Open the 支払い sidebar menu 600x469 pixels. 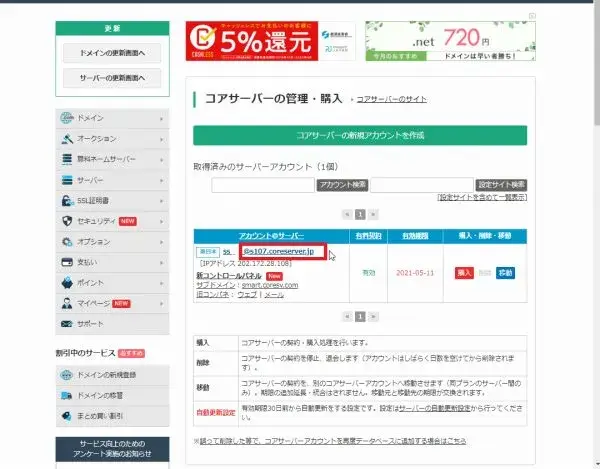(112, 262)
